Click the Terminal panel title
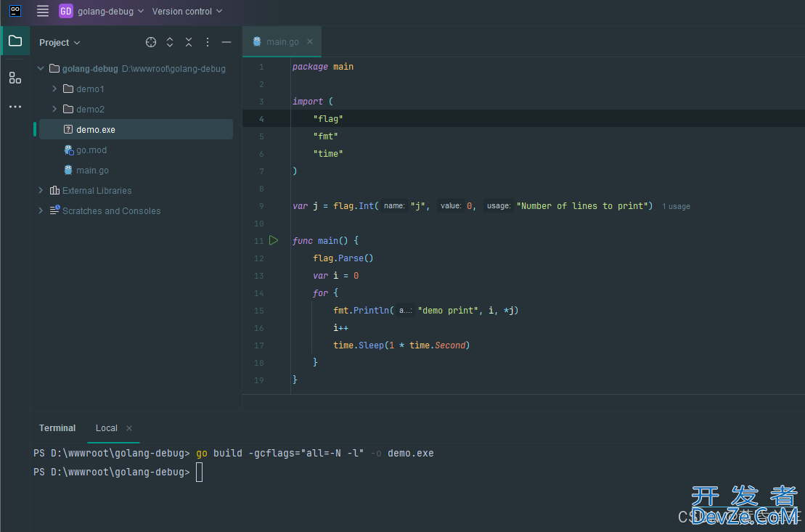This screenshot has width=805, height=532. pyautogui.click(x=57, y=427)
